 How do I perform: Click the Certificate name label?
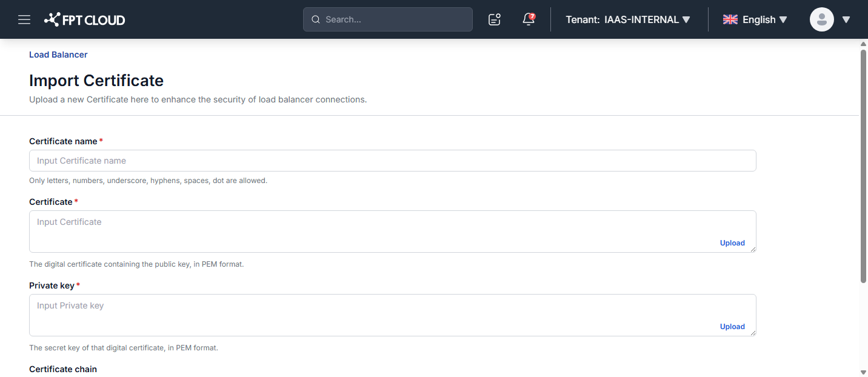63,141
